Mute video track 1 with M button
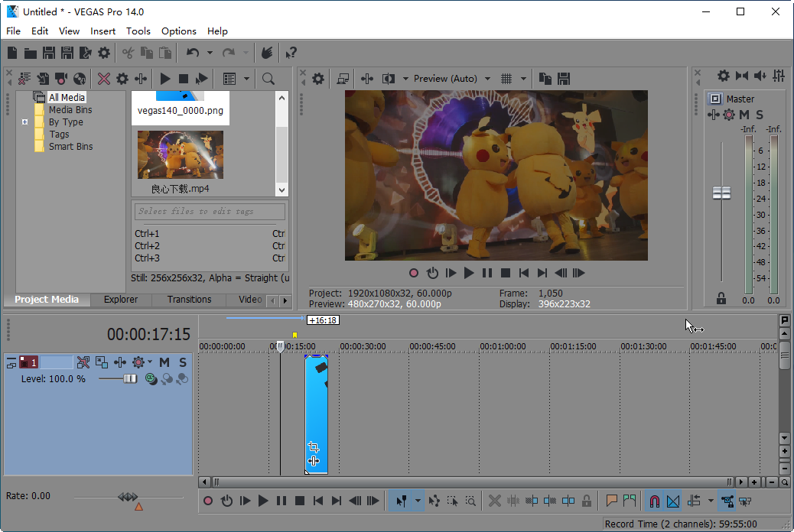The width and height of the screenshot is (794, 532). [x=164, y=362]
